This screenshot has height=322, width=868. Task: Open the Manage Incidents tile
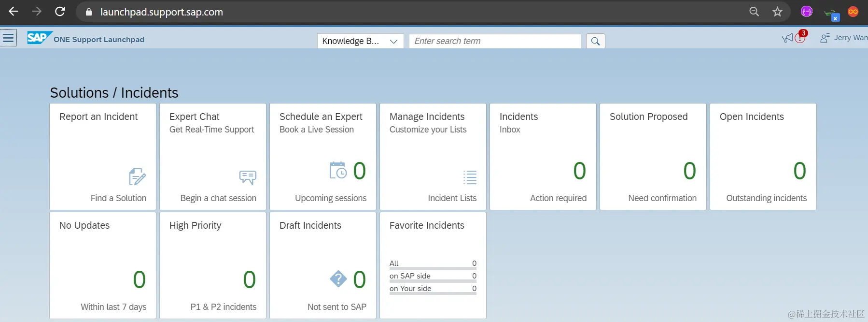pos(433,157)
